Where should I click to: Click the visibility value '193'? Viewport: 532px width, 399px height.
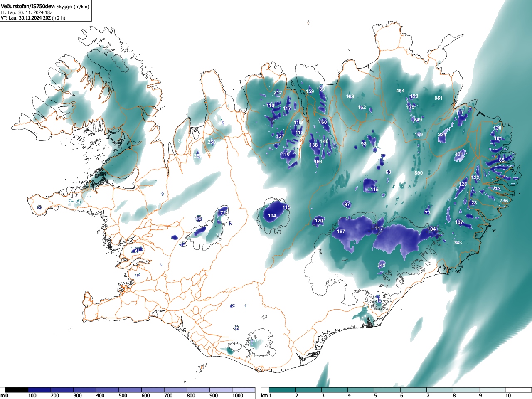point(414,96)
